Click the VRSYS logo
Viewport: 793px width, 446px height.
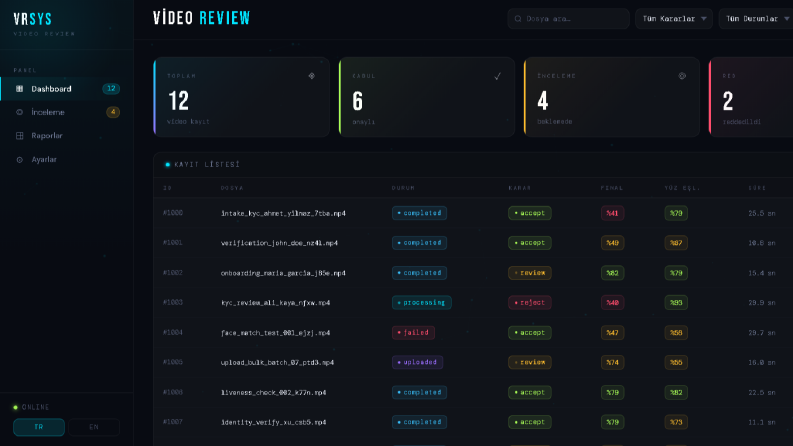tap(33, 19)
